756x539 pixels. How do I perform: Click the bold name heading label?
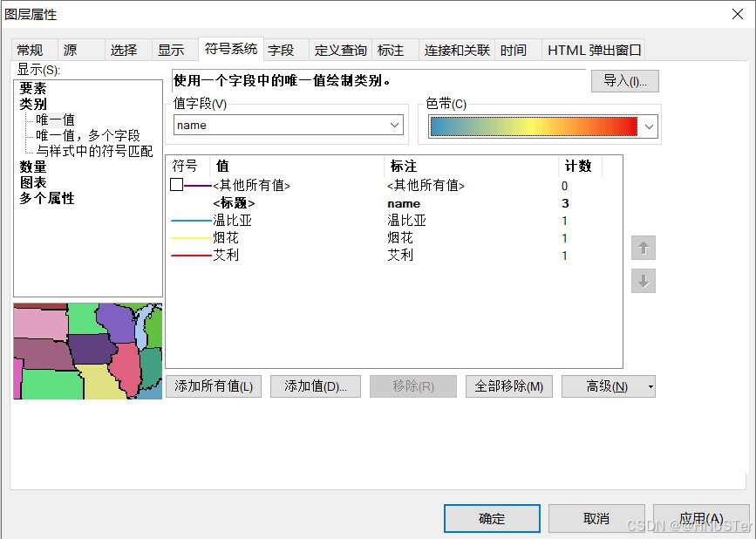(404, 203)
